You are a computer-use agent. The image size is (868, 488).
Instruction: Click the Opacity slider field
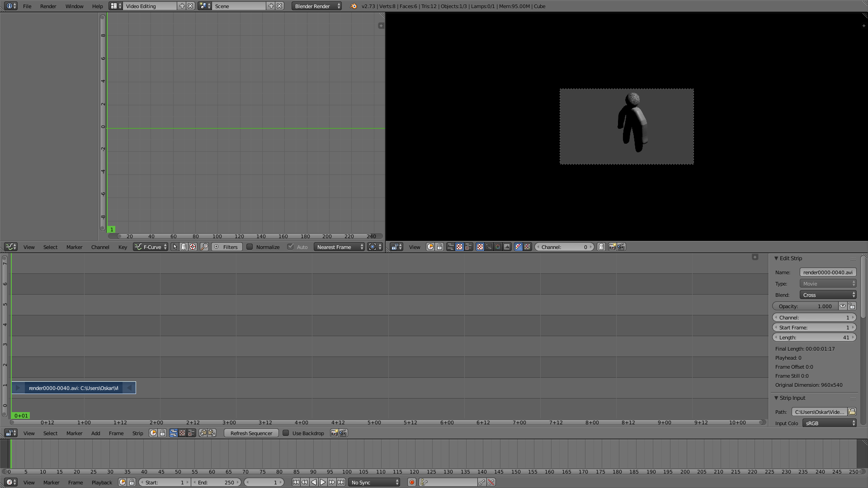click(805, 306)
